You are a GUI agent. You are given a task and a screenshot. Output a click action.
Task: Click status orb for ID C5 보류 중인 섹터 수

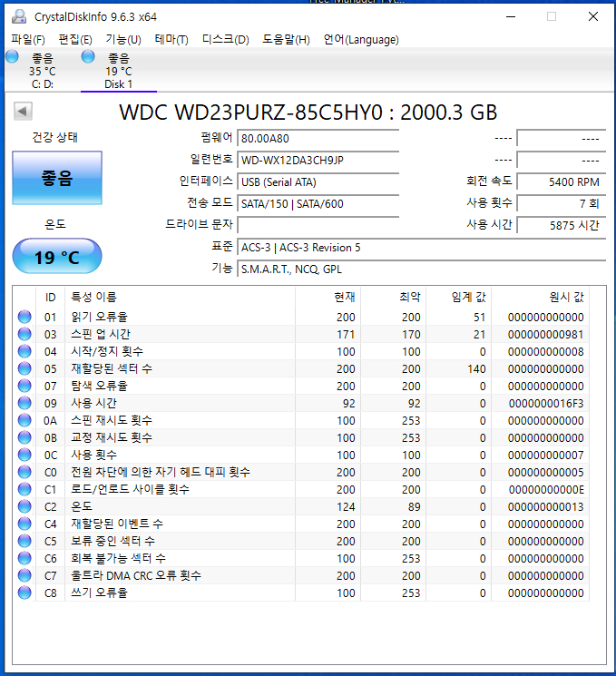(x=24, y=541)
